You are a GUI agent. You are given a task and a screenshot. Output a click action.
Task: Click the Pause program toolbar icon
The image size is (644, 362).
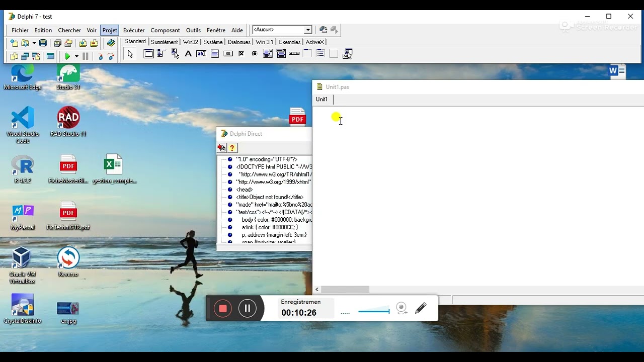click(86, 56)
